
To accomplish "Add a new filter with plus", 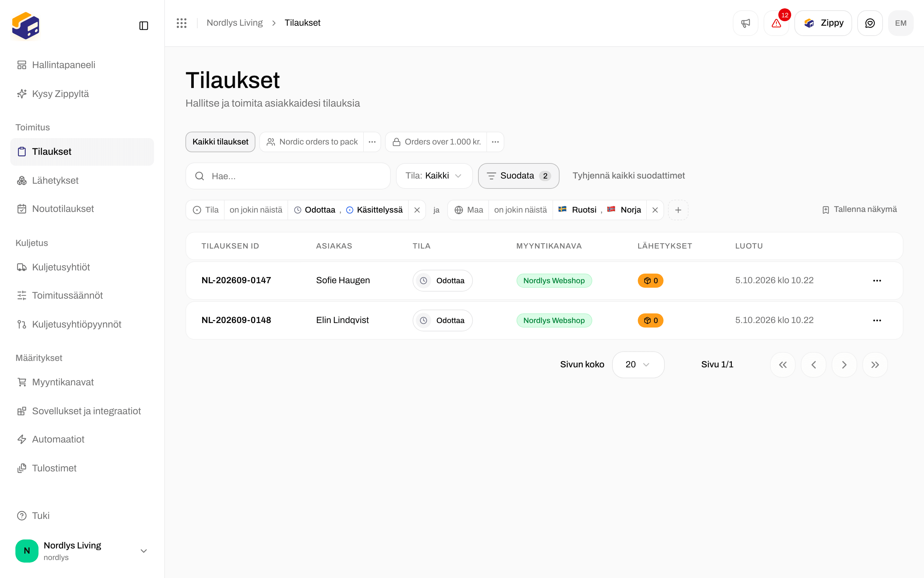I will click(678, 210).
